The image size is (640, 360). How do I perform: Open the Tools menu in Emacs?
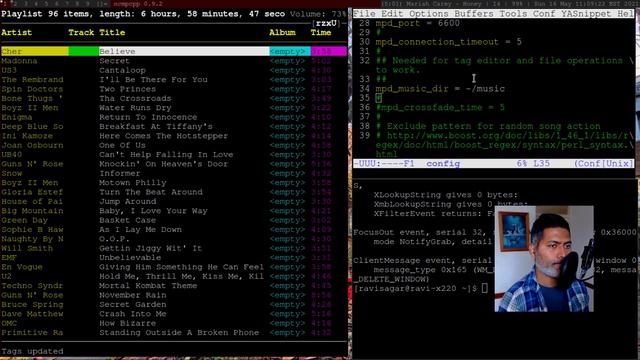pyautogui.click(x=513, y=13)
